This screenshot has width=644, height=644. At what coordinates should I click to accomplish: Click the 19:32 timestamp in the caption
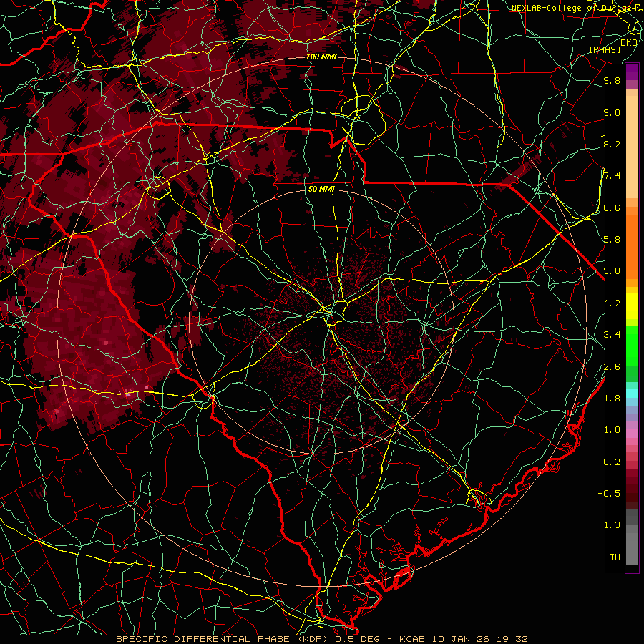pyautogui.click(x=511, y=639)
